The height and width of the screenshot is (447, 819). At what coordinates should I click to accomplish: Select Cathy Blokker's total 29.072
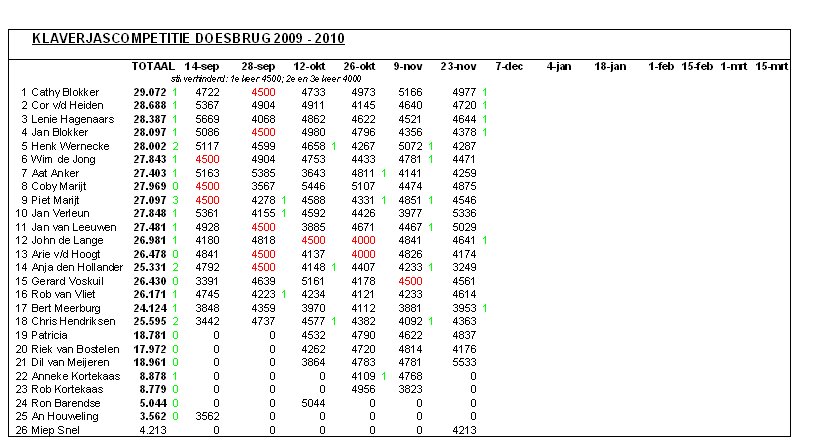[149, 92]
